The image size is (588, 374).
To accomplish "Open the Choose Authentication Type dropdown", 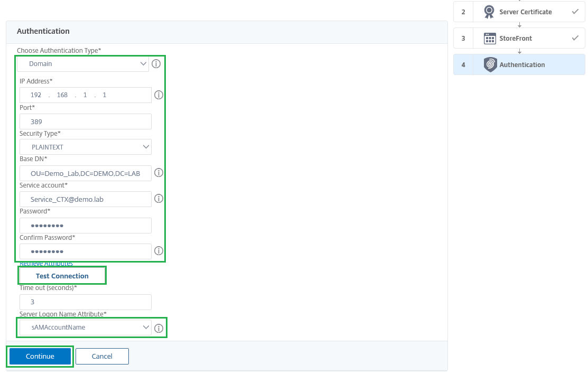I will (83, 64).
